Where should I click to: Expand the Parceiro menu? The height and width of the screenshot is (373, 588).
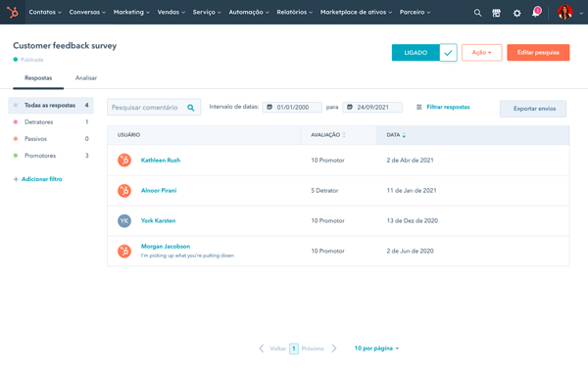click(x=416, y=13)
